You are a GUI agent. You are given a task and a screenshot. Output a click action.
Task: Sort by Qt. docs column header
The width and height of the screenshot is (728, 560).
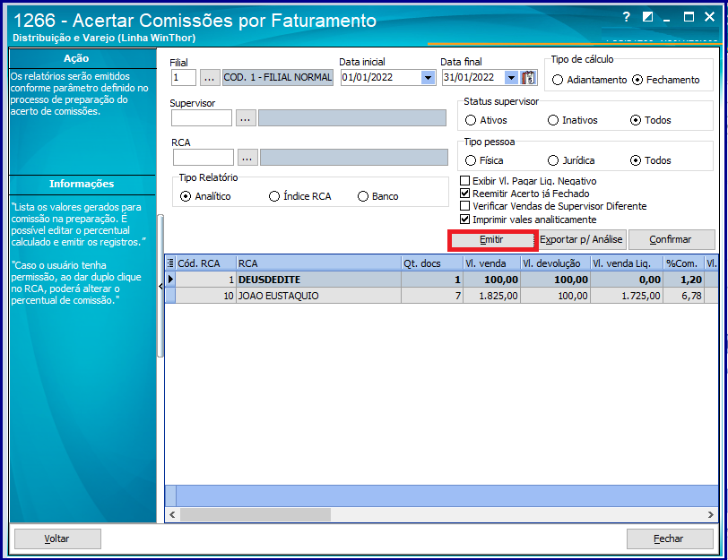(x=432, y=263)
